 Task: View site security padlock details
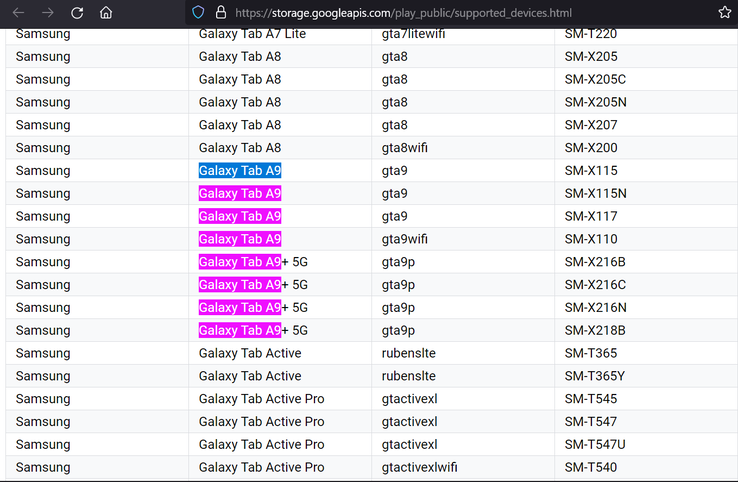coord(221,13)
